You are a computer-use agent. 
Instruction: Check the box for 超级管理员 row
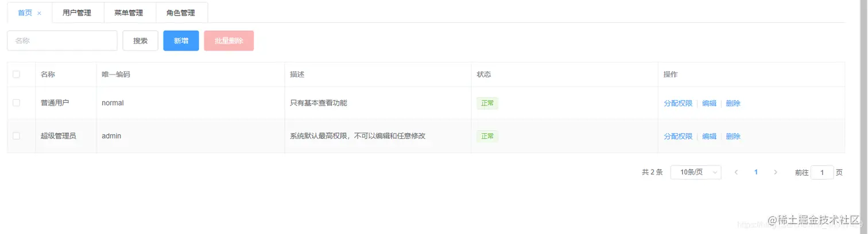click(x=16, y=136)
